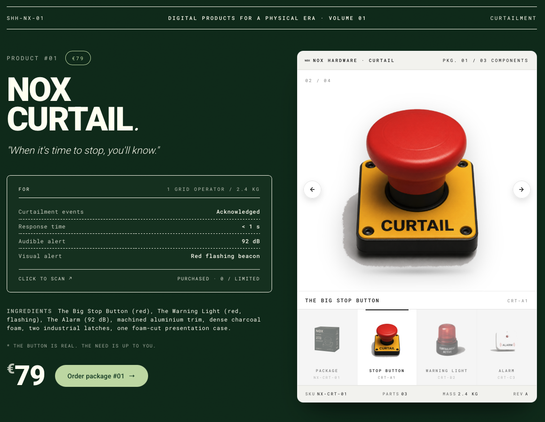This screenshot has width=545, height=422.
Task: Click the Audible alert value 92 dB
Action: (x=251, y=241)
